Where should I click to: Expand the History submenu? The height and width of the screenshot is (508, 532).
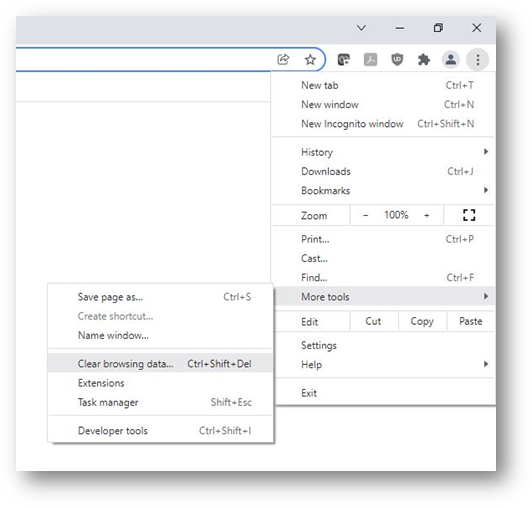[383, 152]
